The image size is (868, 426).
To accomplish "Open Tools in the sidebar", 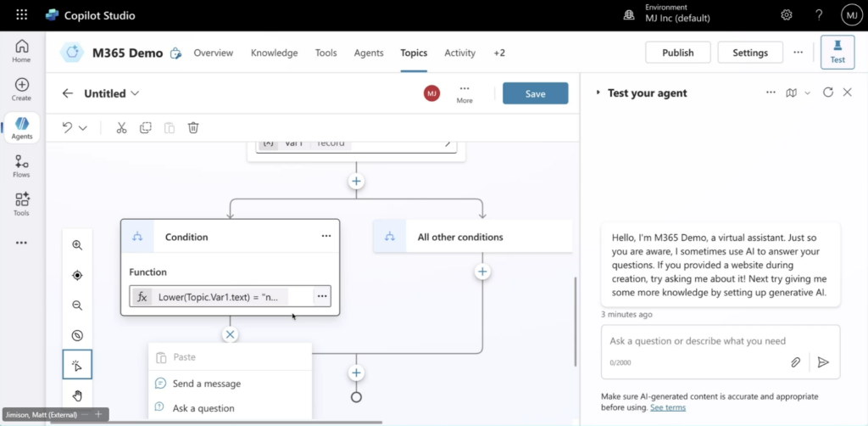I will tap(21, 205).
